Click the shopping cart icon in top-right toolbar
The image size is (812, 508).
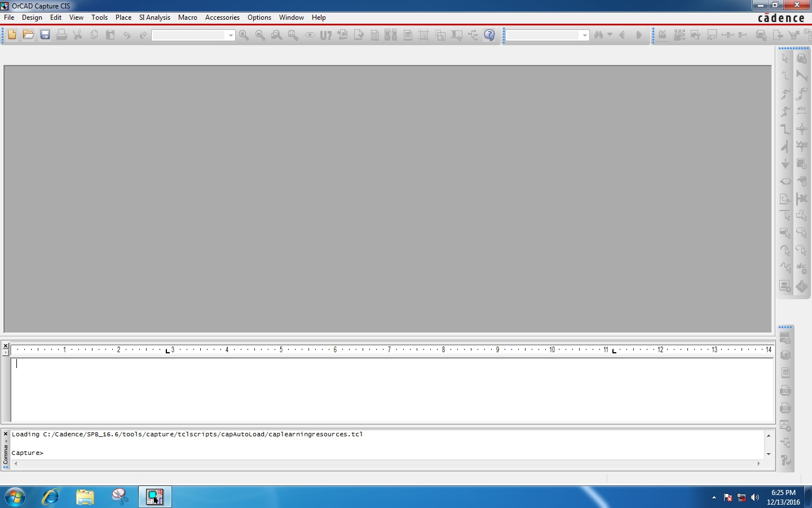click(794, 35)
